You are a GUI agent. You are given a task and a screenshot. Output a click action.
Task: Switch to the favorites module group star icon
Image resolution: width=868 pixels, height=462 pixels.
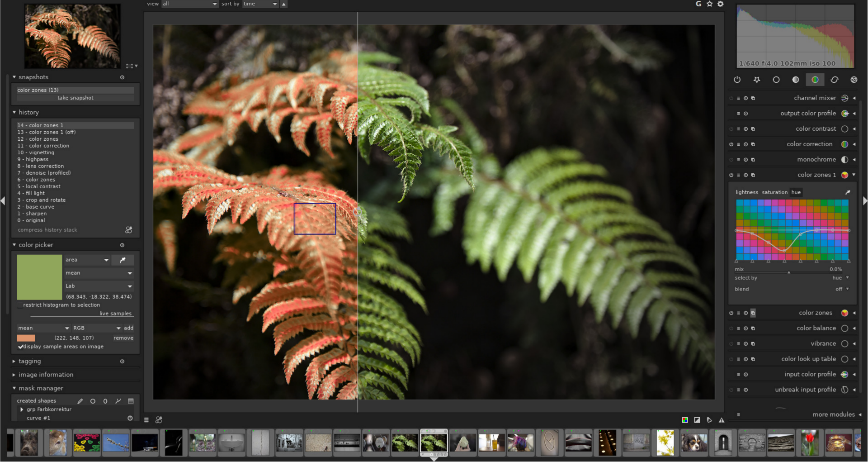(x=757, y=80)
